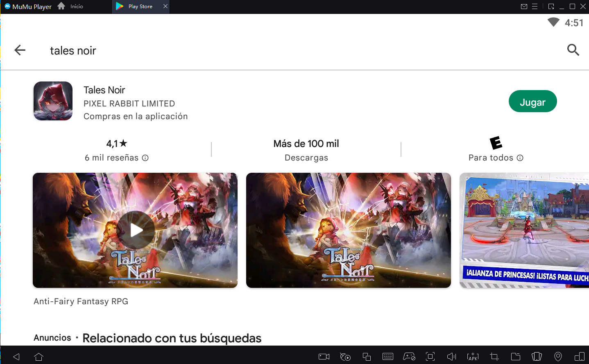The height and width of the screenshot is (364, 589).
Task: Open the MuMu hamburger menu
Action: pyautogui.click(x=535, y=7)
